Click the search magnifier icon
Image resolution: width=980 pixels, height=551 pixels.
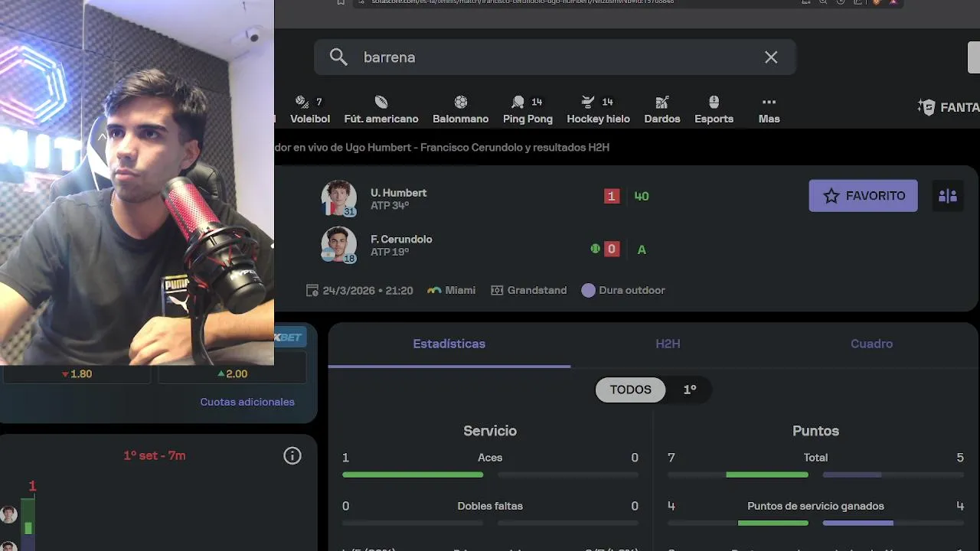pyautogui.click(x=338, y=57)
